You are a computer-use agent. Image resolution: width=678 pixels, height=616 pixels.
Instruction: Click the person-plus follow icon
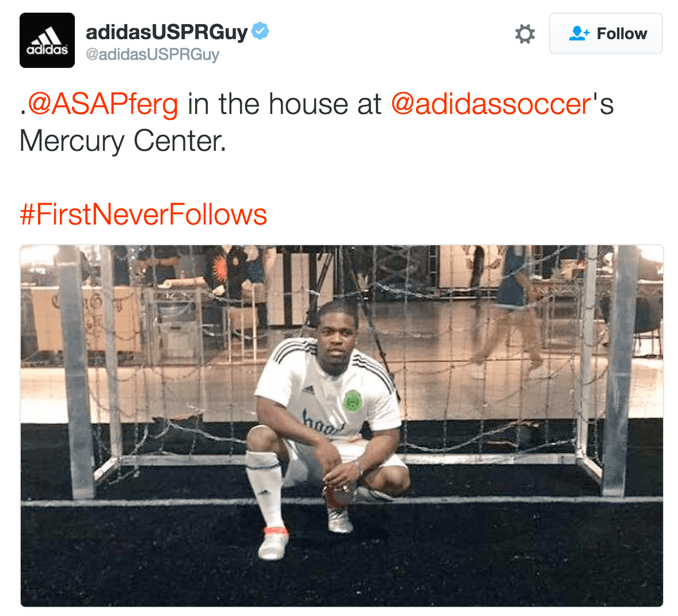pyautogui.click(x=579, y=33)
